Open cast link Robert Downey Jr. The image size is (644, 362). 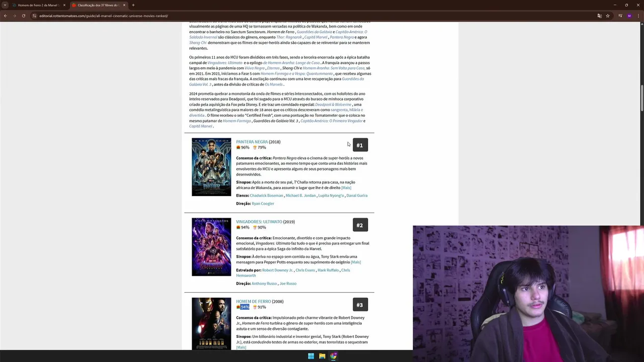point(277,270)
